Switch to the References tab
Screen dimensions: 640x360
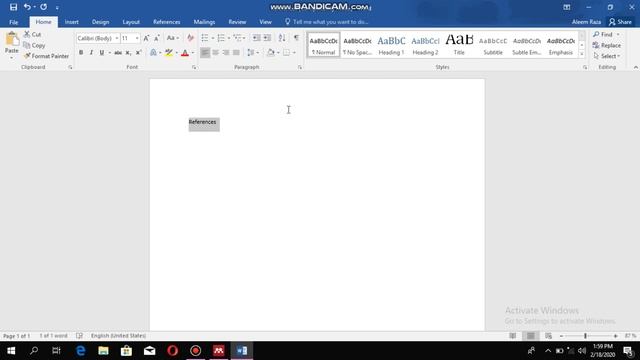167,22
